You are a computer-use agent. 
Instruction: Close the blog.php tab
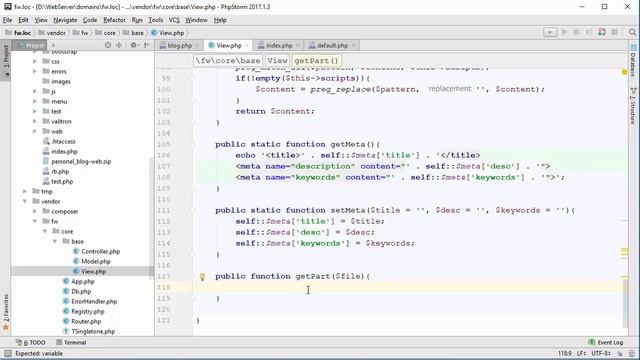pos(198,46)
